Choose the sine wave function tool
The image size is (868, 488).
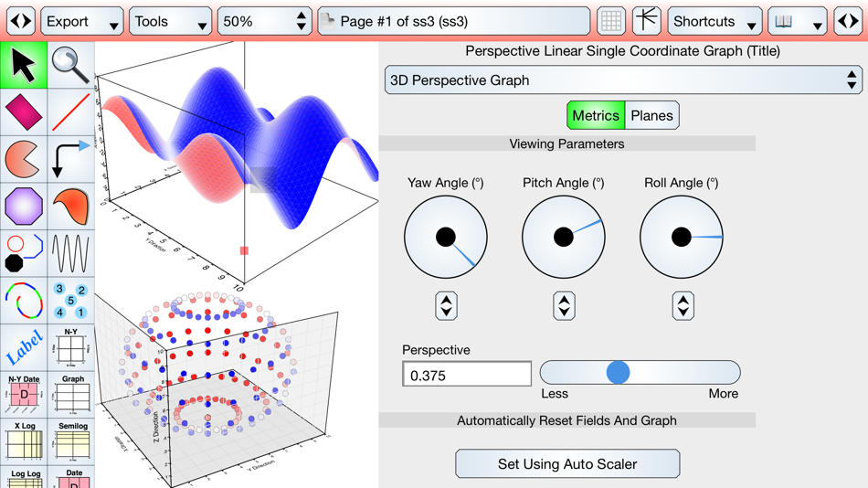pyautogui.click(x=71, y=254)
